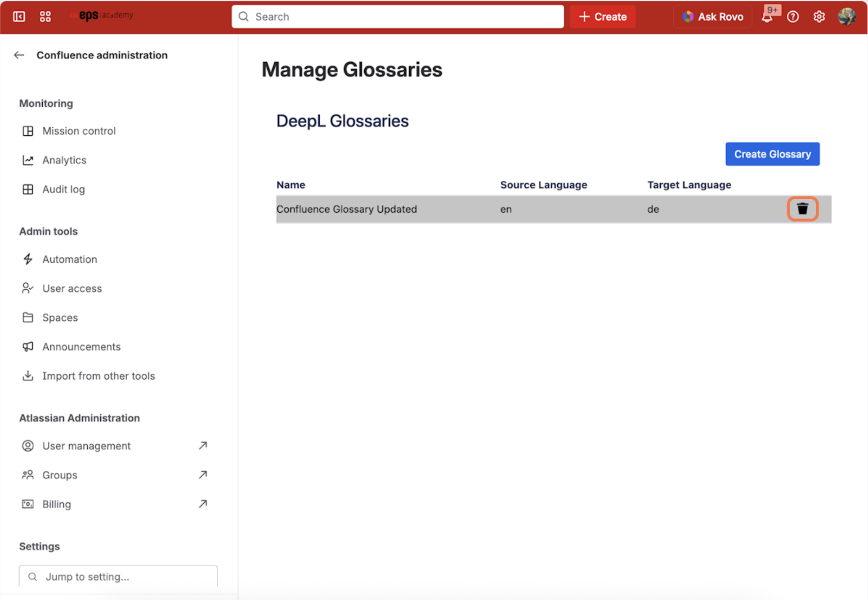The width and height of the screenshot is (868, 600).
Task: Go back from Confluence administration
Action: (19, 55)
